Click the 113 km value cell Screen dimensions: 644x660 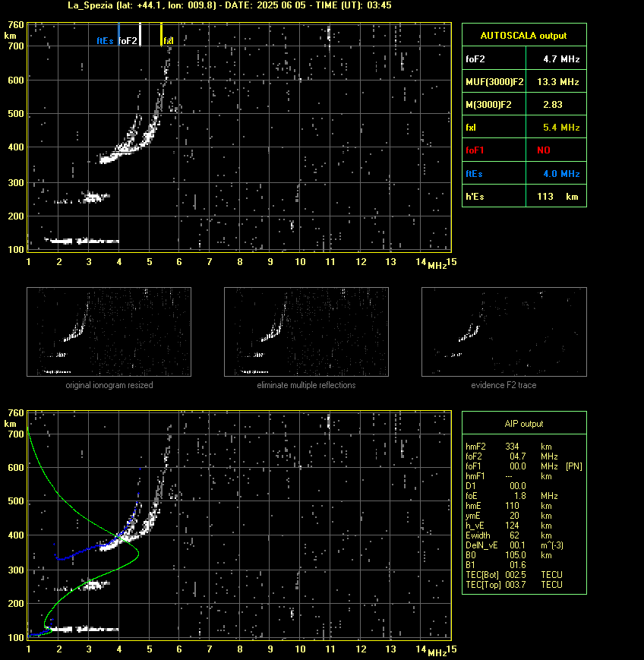click(557, 197)
